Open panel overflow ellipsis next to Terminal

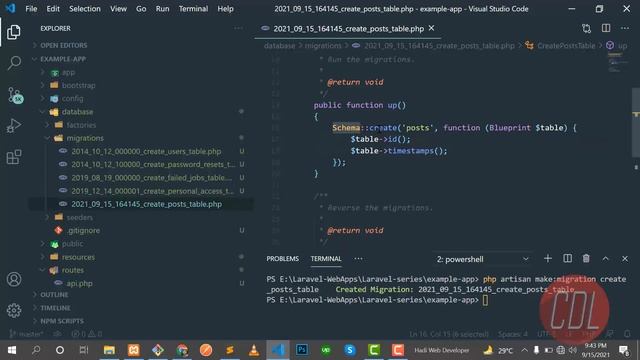(x=358, y=258)
